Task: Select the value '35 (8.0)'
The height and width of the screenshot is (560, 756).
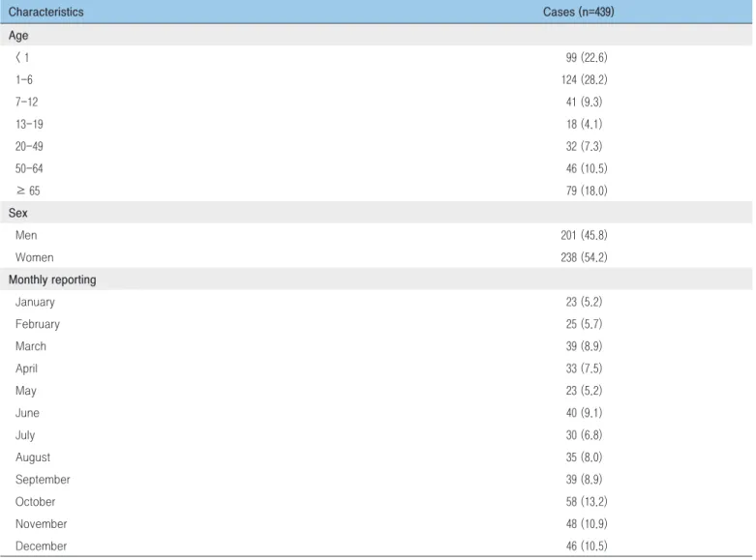Action: point(584,457)
